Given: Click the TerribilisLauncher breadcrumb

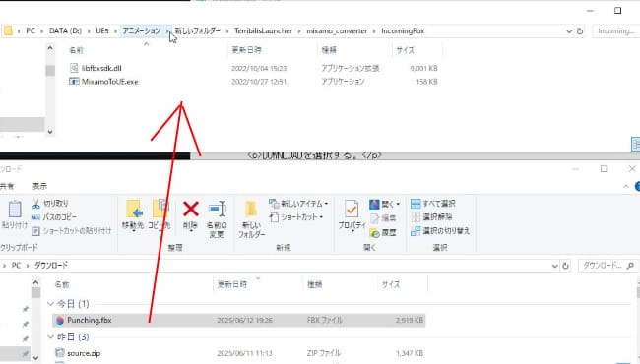Looking at the screenshot, I should pyautogui.click(x=263, y=30).
